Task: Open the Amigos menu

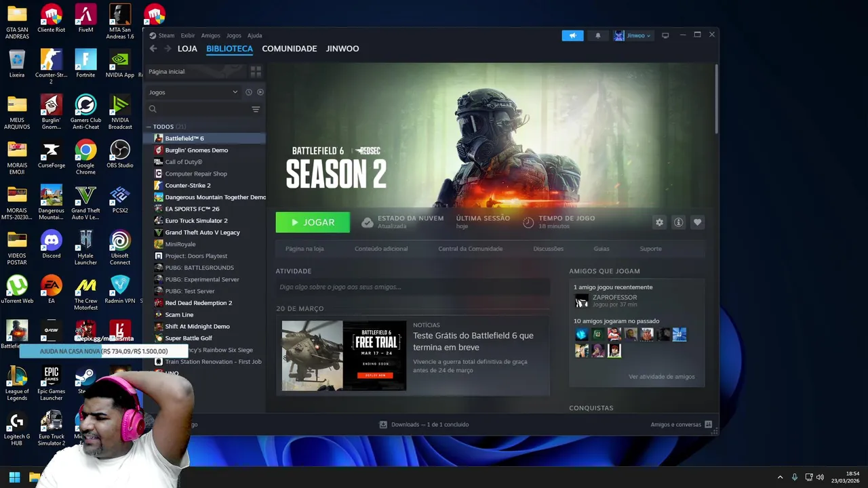Action: click(211, 35)
